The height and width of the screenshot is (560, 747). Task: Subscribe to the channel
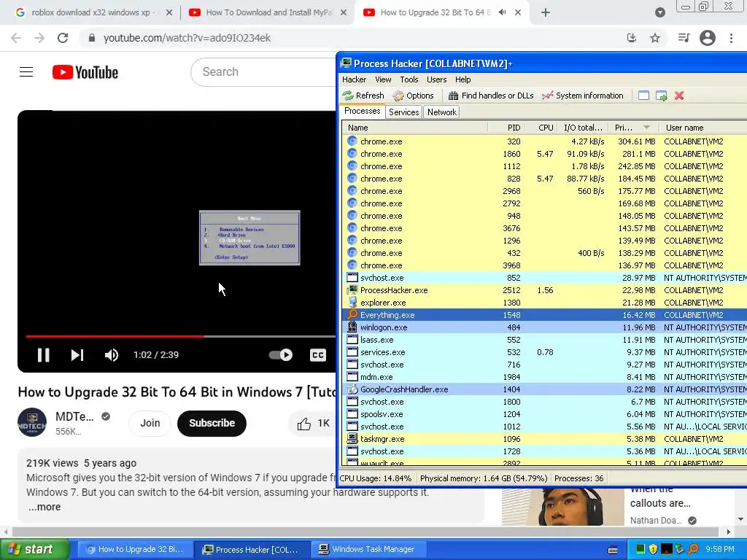point(212,423)
